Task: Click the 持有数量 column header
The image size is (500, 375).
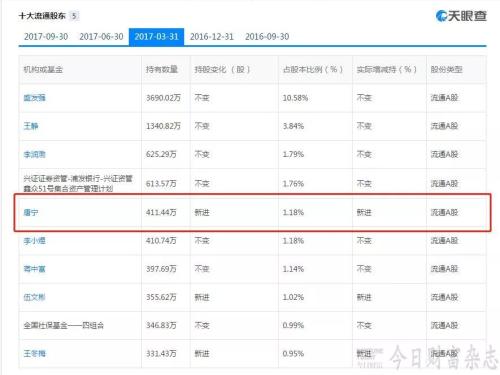Action: click(162, 69)
